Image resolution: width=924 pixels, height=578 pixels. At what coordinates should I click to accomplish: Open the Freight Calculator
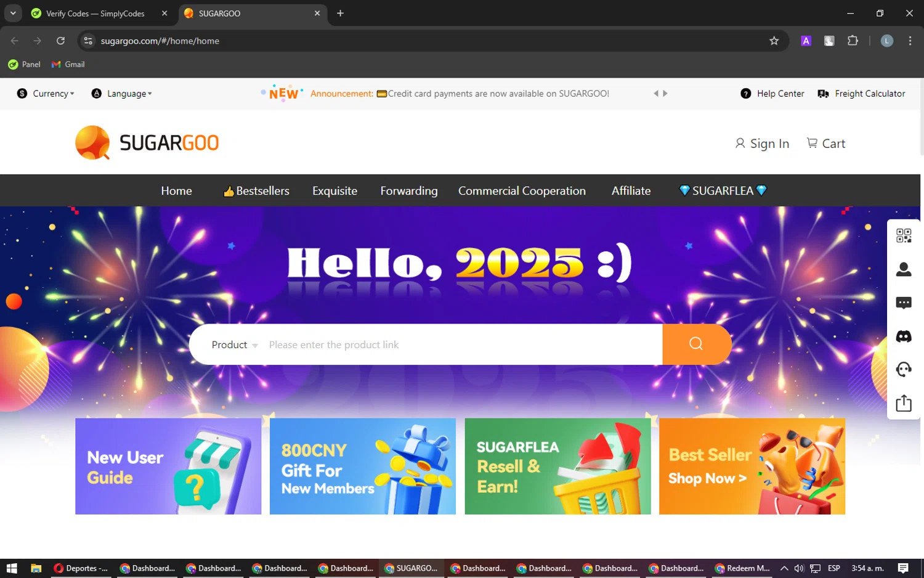pyautogui.click(x=861, y=94)
